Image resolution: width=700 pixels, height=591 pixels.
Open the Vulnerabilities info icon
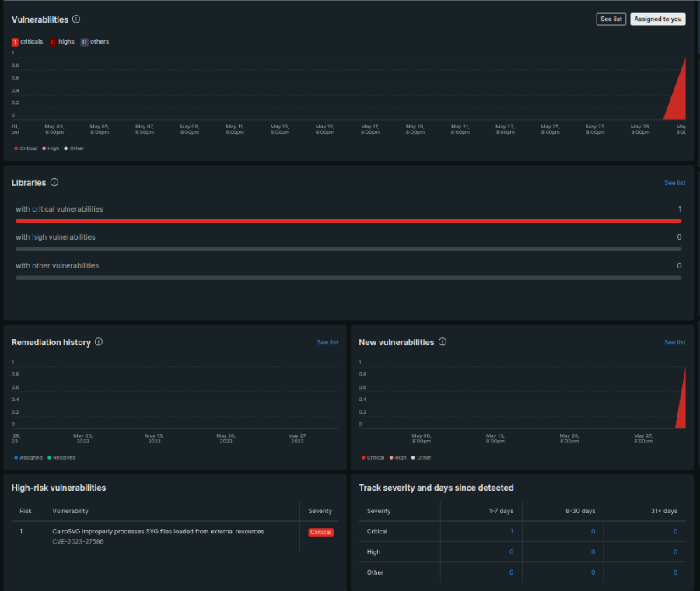pos(76,19)
